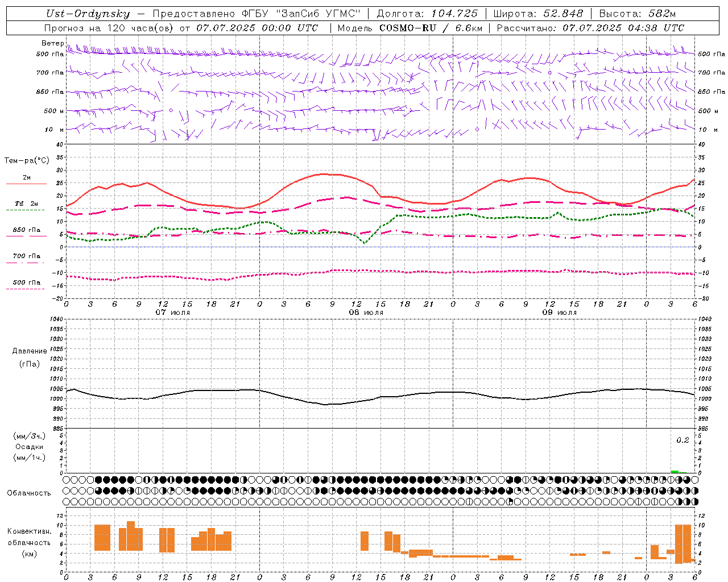Click 'Прогноз на 120 часа(ов)' forecast period text
Viewport: 728px width, 582px height.
(x=109, y=28)
